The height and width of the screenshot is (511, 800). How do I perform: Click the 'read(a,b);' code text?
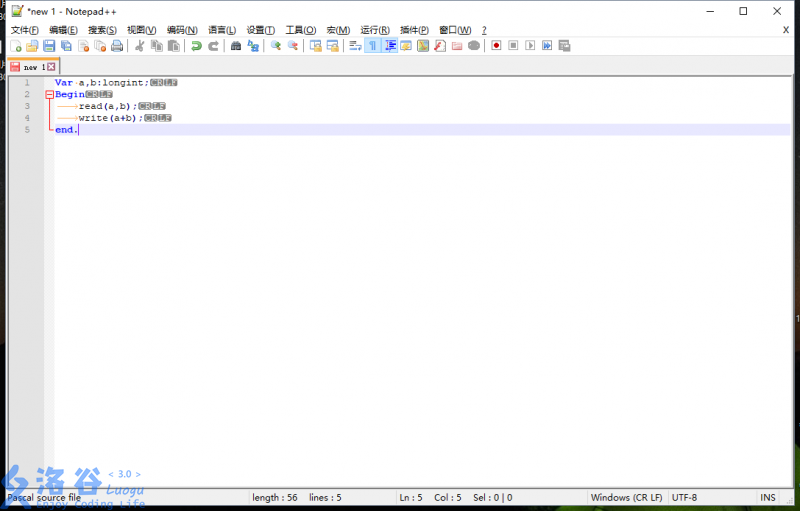(x=108, y=106)
